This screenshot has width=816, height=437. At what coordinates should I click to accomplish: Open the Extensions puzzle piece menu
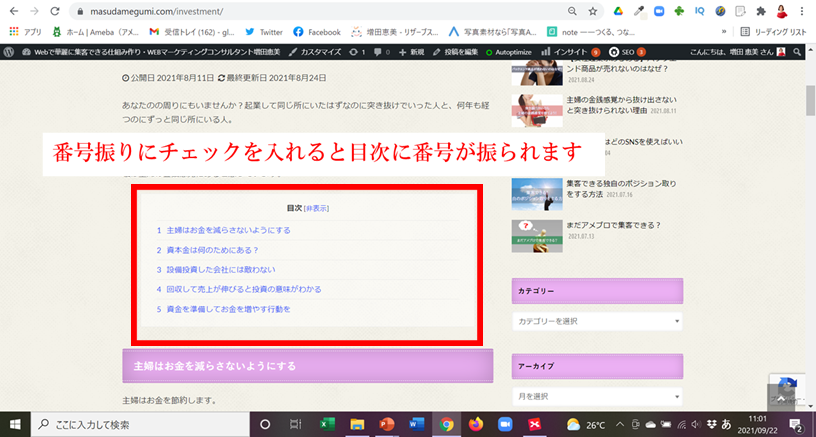pyautogui.click(x=761, y=11)
